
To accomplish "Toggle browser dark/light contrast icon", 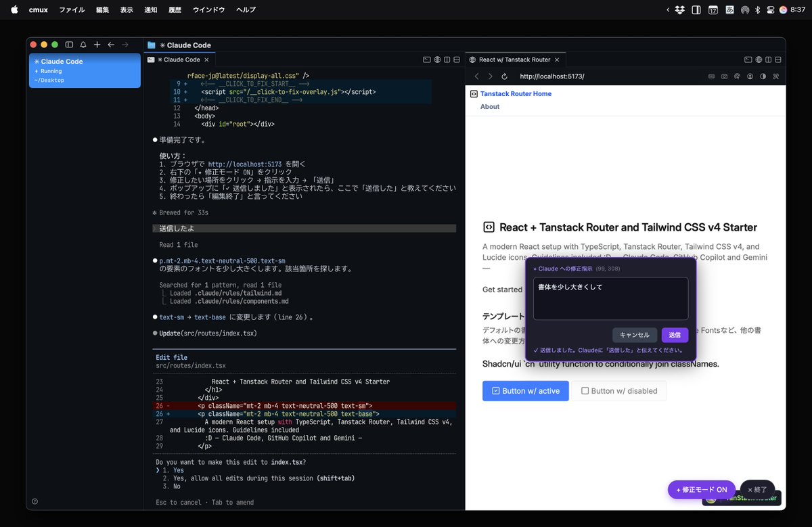I will coord(763,76).
